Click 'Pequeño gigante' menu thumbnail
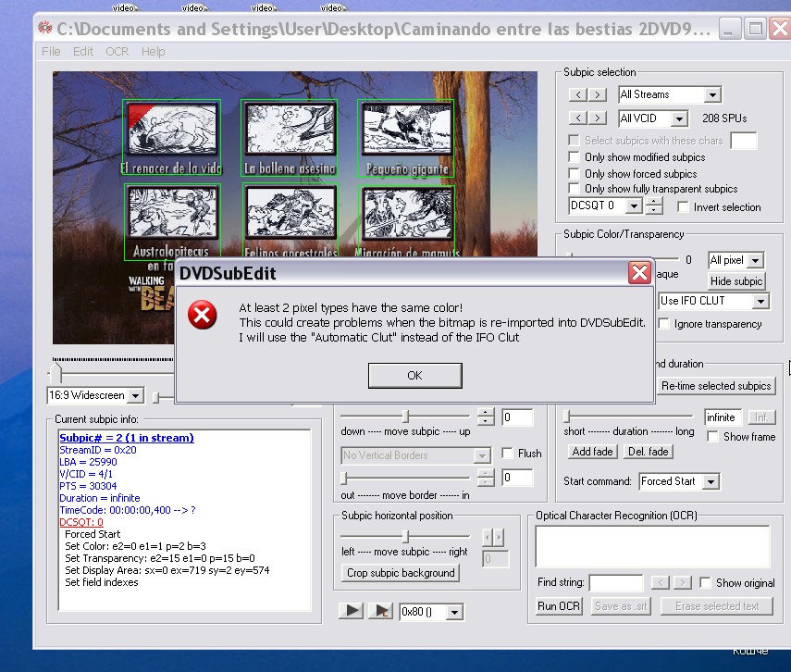 [x=406, y=138]
